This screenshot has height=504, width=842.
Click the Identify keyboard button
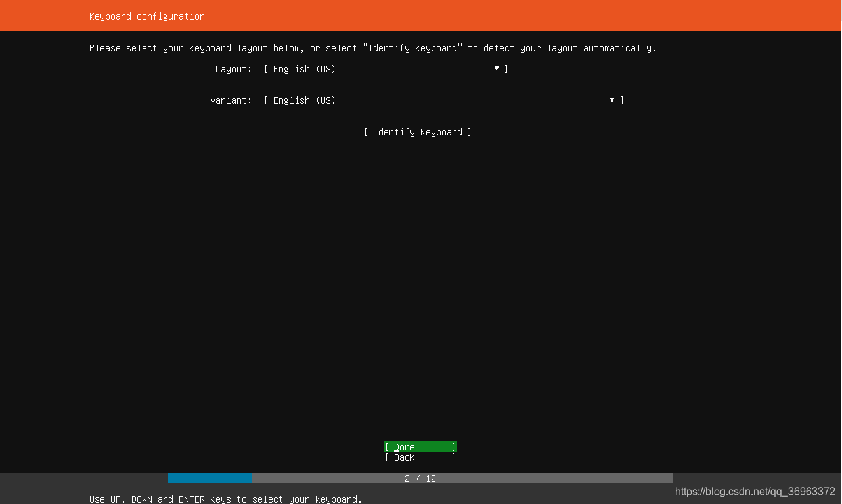(x=418, y=132)
